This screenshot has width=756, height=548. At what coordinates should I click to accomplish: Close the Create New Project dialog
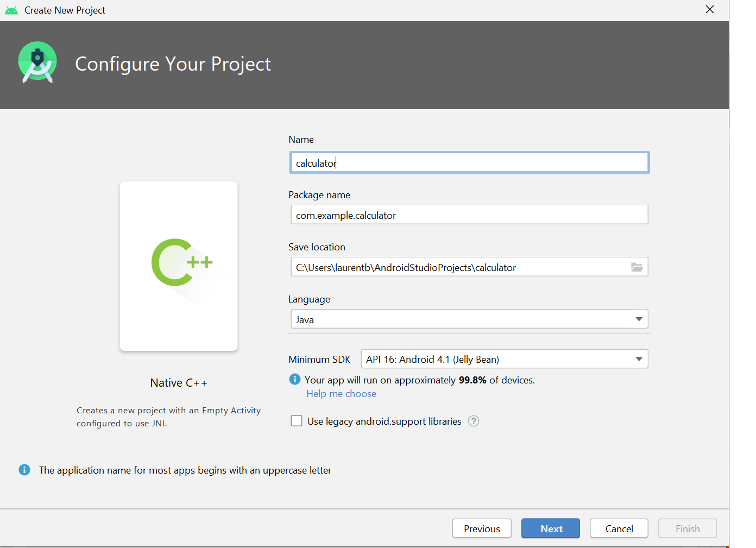[710, 10]
